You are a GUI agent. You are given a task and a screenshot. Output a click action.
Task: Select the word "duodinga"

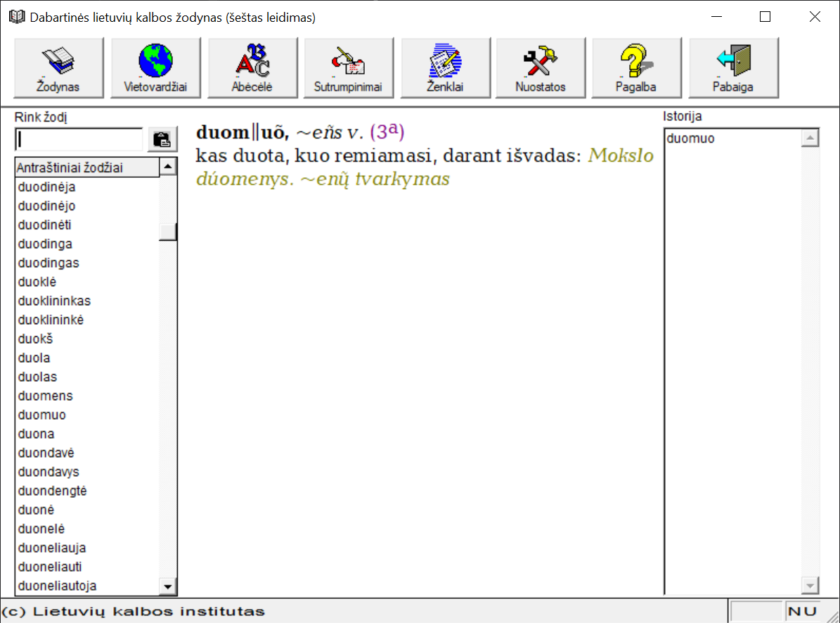[x=45, y=244]
